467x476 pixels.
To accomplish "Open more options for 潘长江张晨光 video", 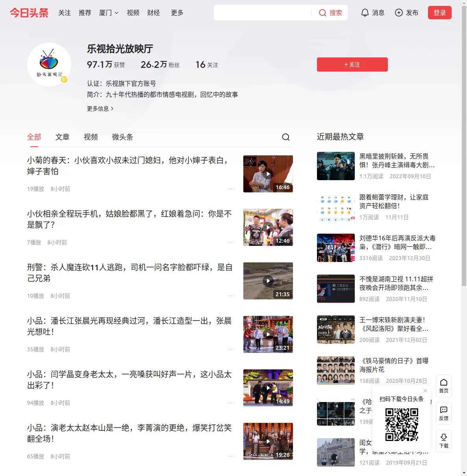I will pyautogui.click(x=231, y=349).
